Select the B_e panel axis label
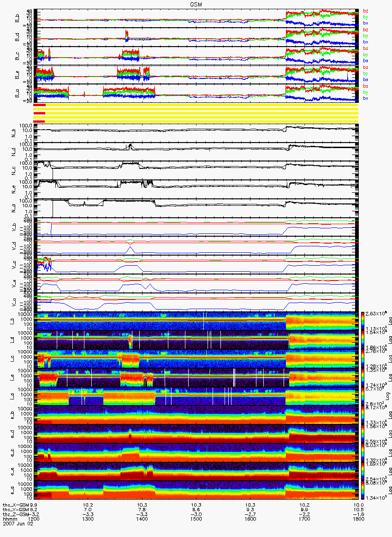The height and width of the screenshot is (537, 392). 17,75
